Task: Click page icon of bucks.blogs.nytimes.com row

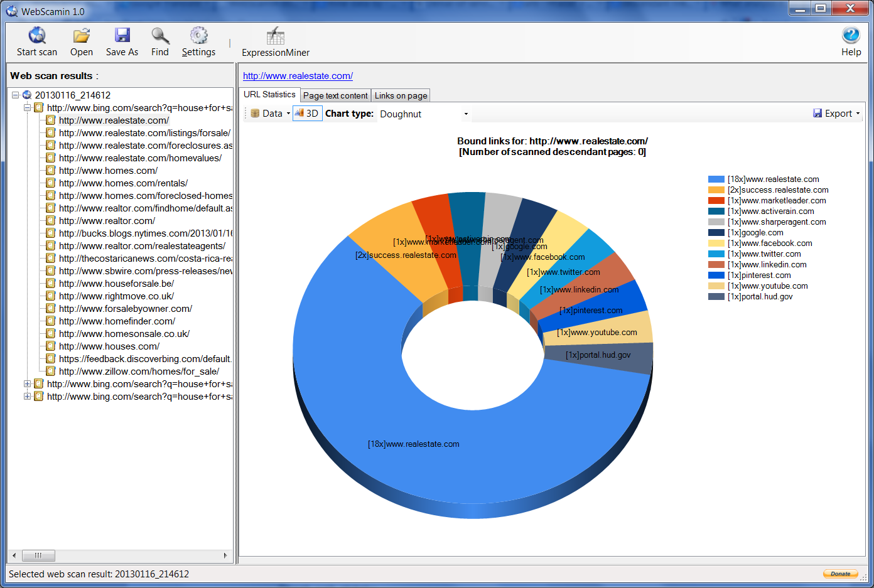Action: pos(51,233)
